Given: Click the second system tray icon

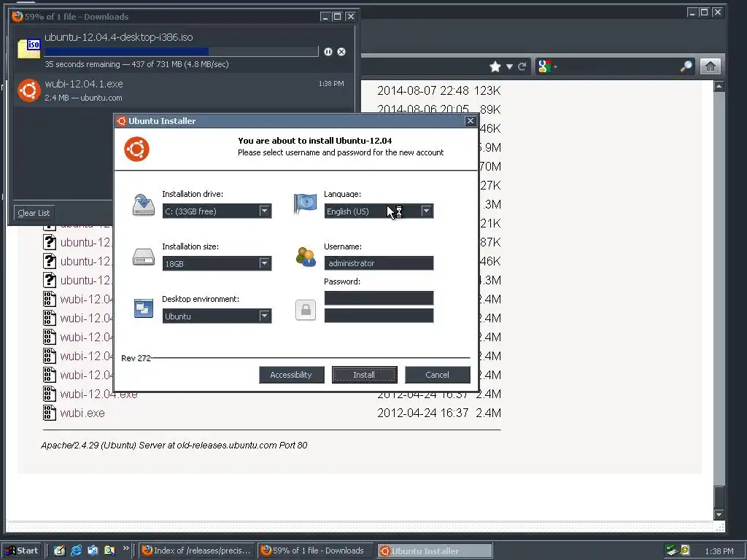Looking at the screenshot, I should 685,551.
